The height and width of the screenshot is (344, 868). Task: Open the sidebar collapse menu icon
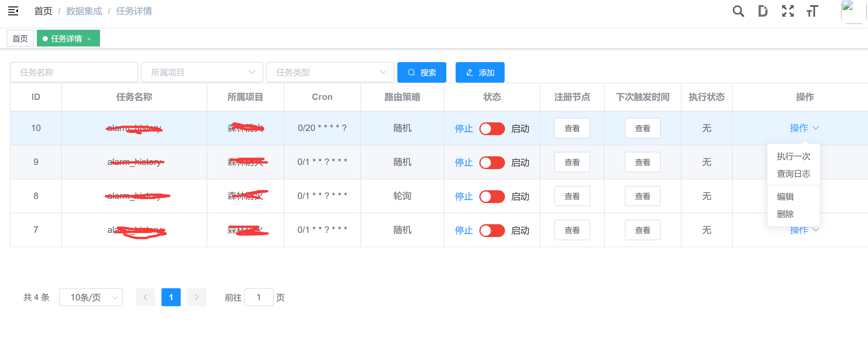point(13,11)
